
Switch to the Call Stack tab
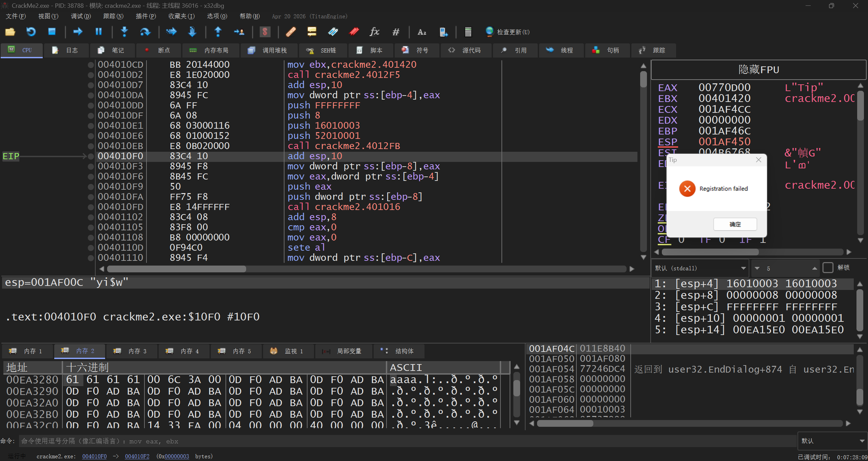point(269,50)
